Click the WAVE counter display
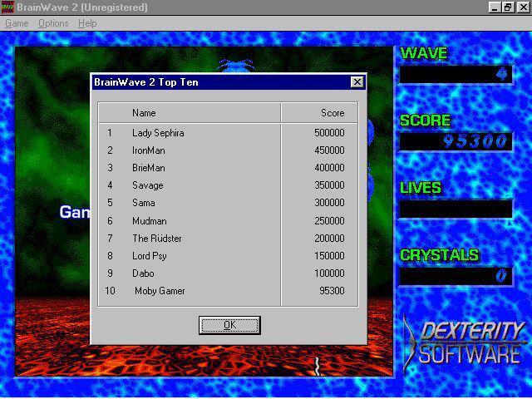 click(456, 74)
